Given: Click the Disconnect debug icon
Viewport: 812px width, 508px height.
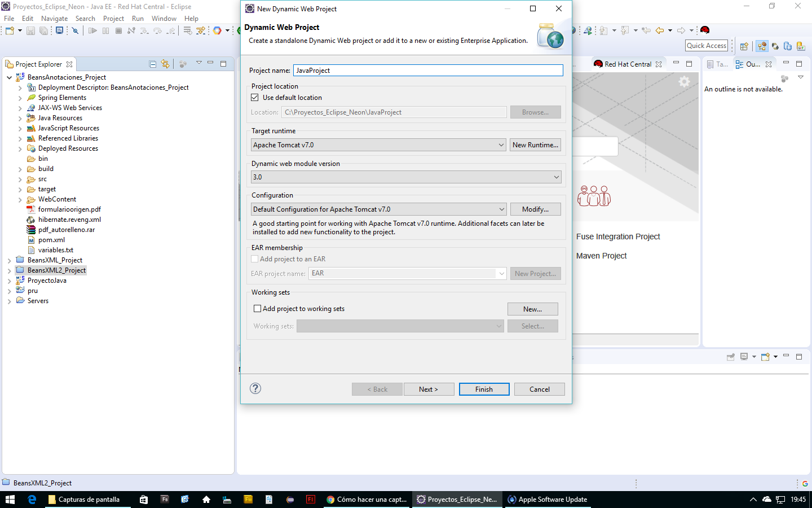Looking at the screenshot, I should click(x=131, y=30).
